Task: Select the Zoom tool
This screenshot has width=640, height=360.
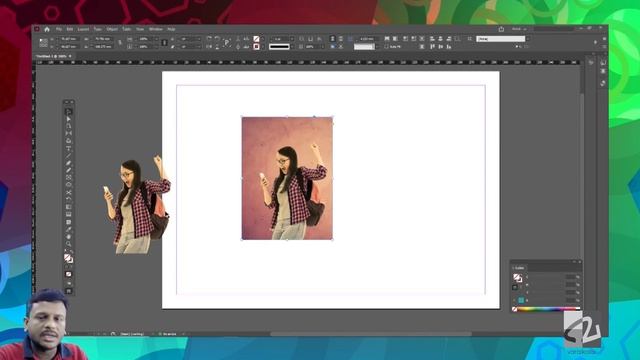Action: click(69, 244)
